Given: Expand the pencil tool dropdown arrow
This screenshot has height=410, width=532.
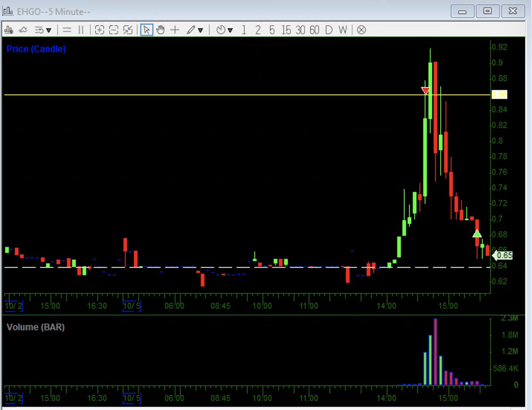Looking at the screenshot, I should [200, 31].
